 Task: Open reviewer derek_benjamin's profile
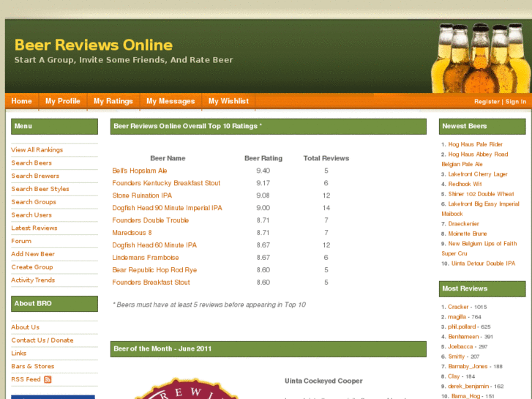[468, 386]
